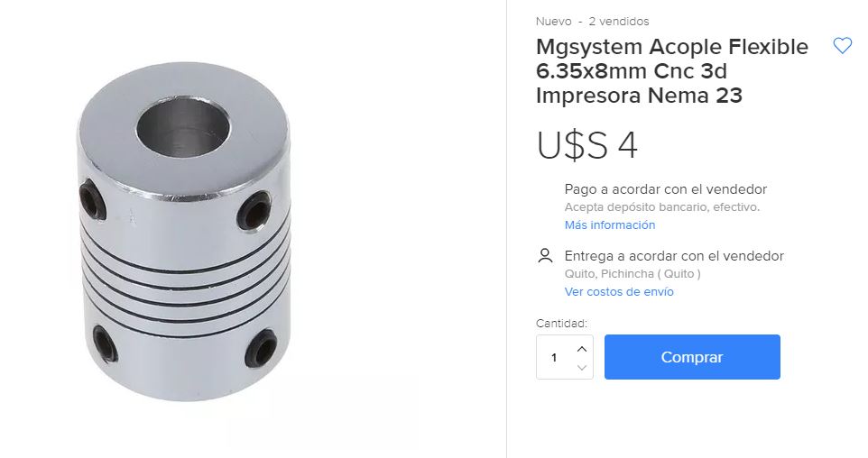Click the Cantidad label
The width and height of the screenshot is (868, 458).
pyautogui.click(x=561, y=324)
